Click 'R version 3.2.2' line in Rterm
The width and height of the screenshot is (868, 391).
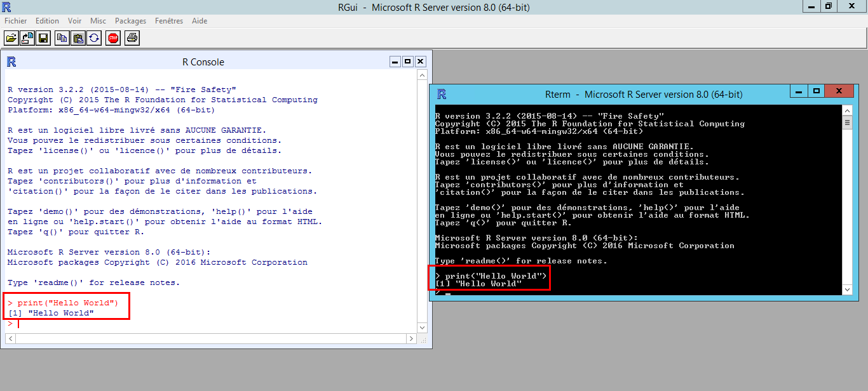click(x=549, y=116)
